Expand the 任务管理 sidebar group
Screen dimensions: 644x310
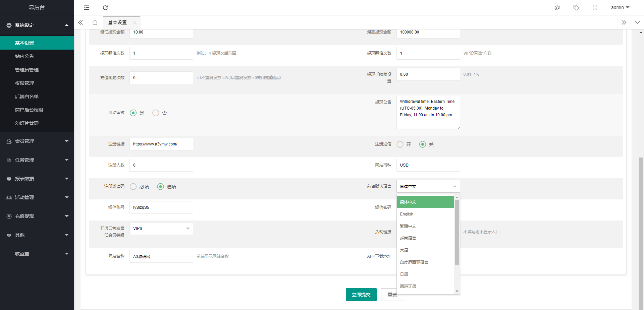37,160
